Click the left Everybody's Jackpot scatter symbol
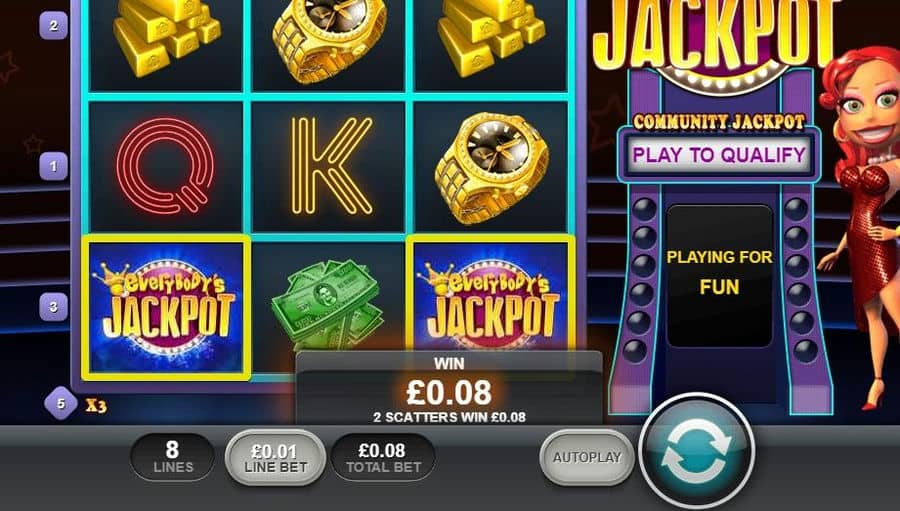Image resolution: width=900 pixels, height=511 pixels. pos(166,307)
